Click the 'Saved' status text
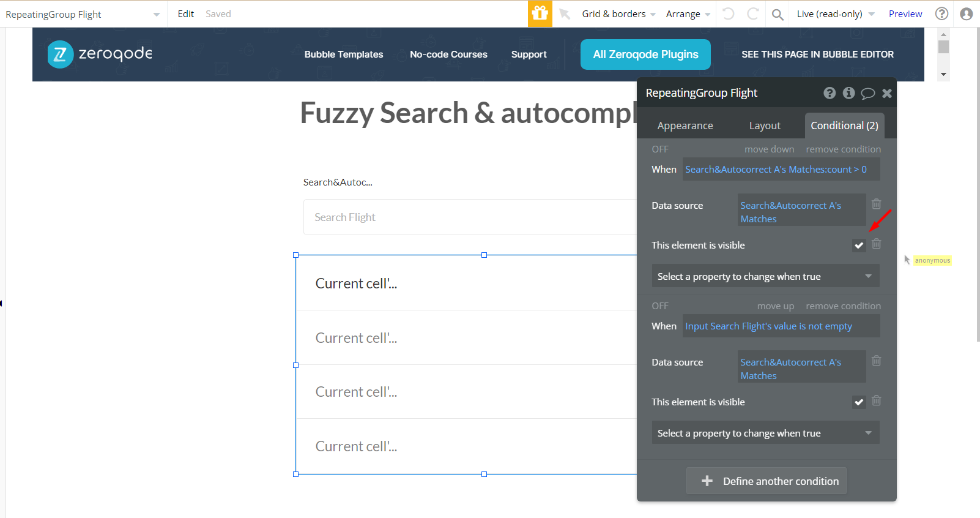This screenshot has height=518, width=980. point(218,14)
